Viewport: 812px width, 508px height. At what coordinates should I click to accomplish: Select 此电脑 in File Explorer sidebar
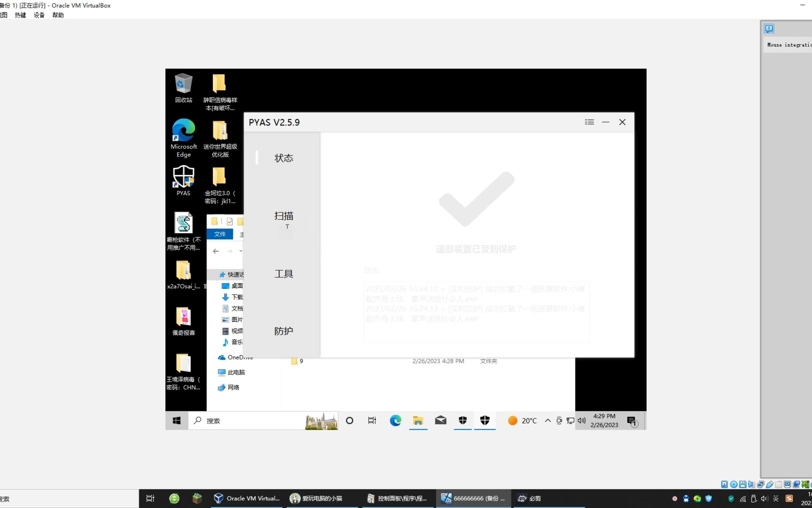pyautogui.click(x=231, y=372)
